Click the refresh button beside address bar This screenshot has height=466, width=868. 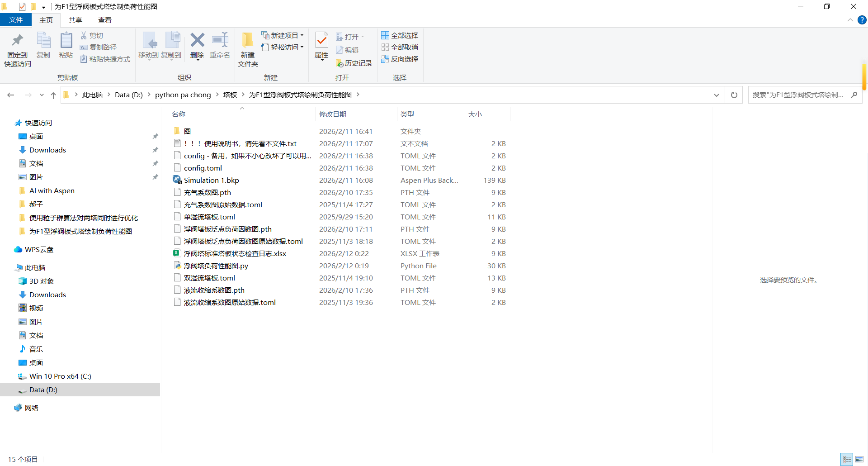coord(734,95)
